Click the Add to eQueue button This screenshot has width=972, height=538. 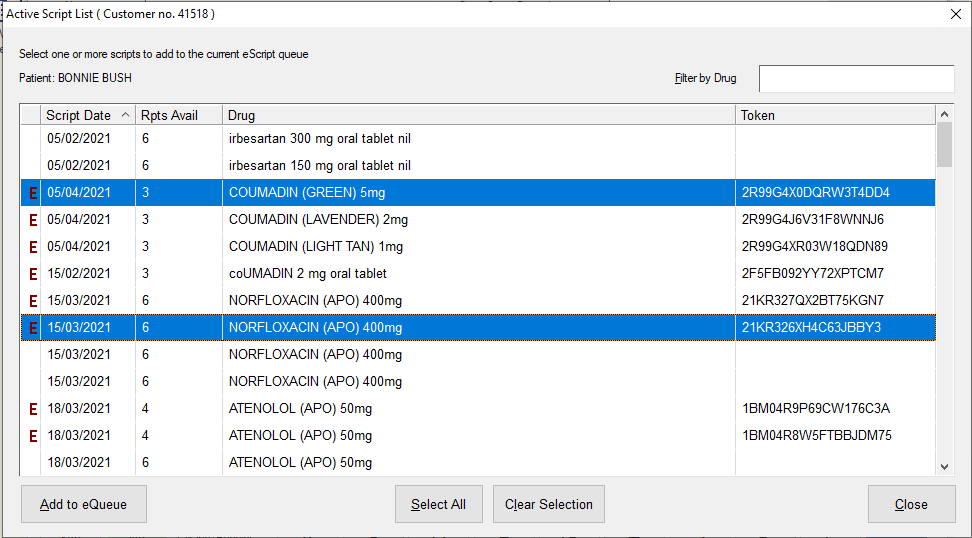click(x=84, y=504)
